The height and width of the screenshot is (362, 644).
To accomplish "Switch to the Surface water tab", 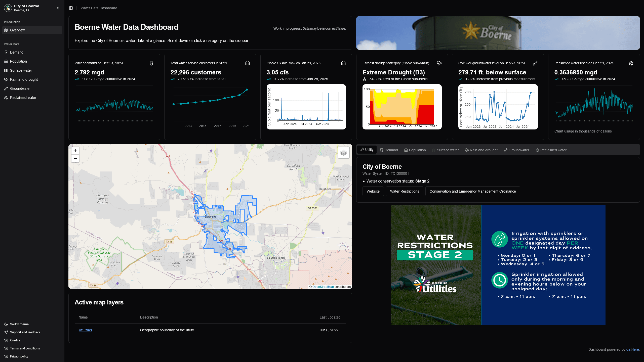I will 446,150.
